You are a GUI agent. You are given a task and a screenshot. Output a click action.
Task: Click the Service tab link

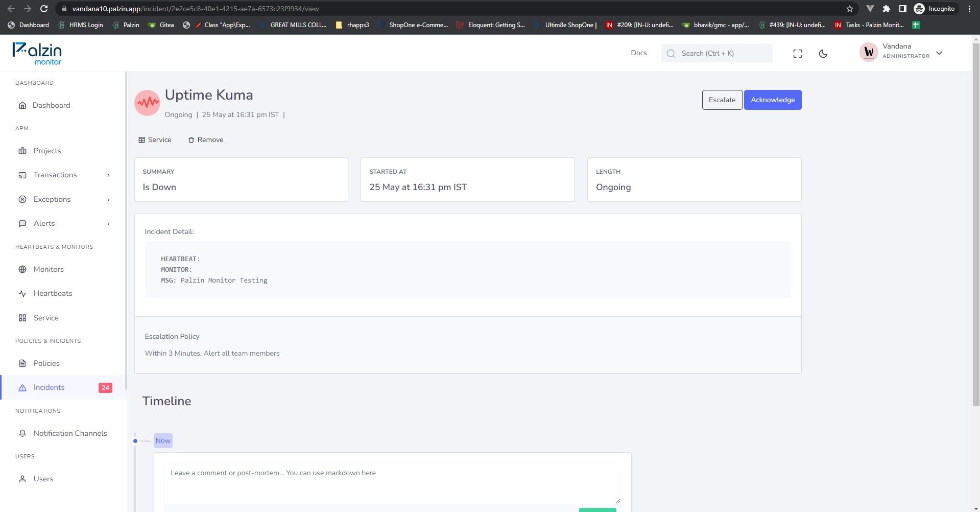point(155,139)
